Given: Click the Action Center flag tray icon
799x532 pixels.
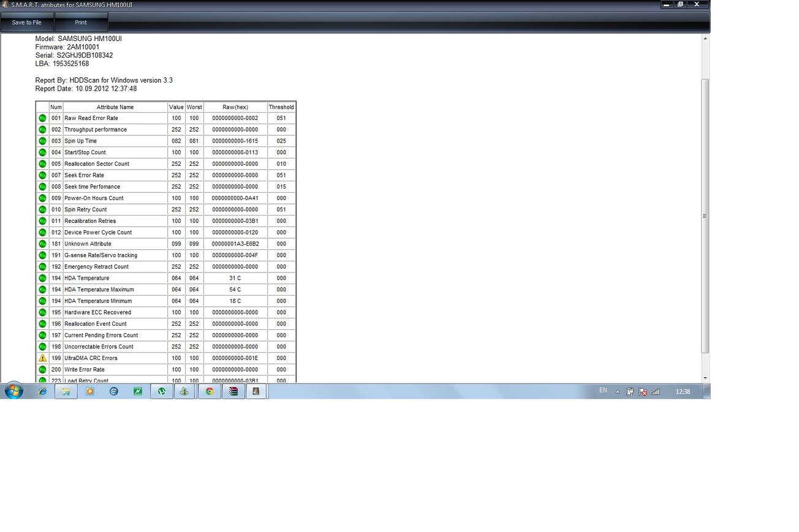Looking at the screenshot, I should 643,392.
